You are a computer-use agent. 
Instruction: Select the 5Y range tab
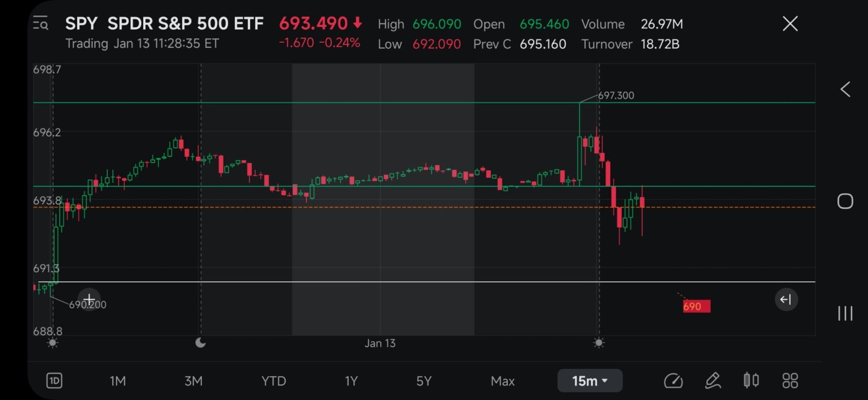(x=424, y=381)
